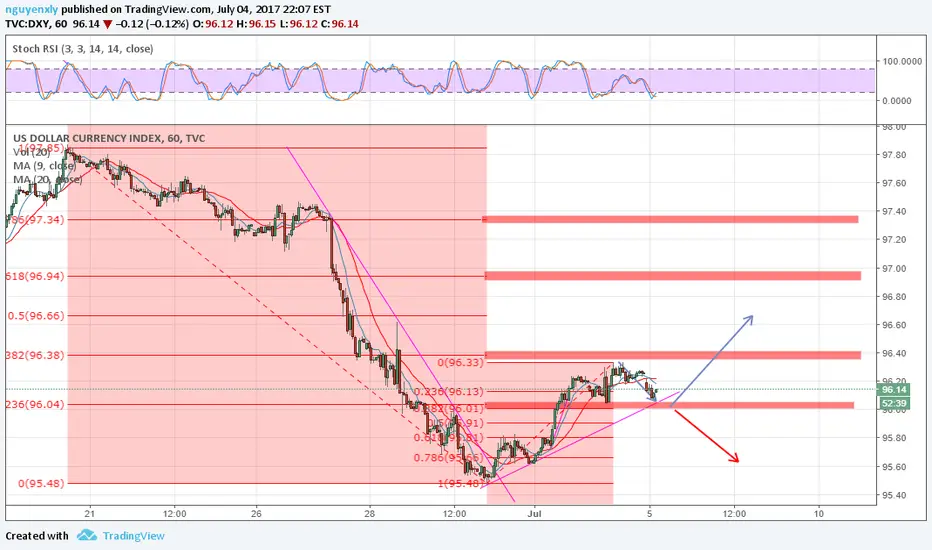This screenshot has height=550, width=932.
Task: Click the 95.60 price axis label
Action: click(894, 467)
